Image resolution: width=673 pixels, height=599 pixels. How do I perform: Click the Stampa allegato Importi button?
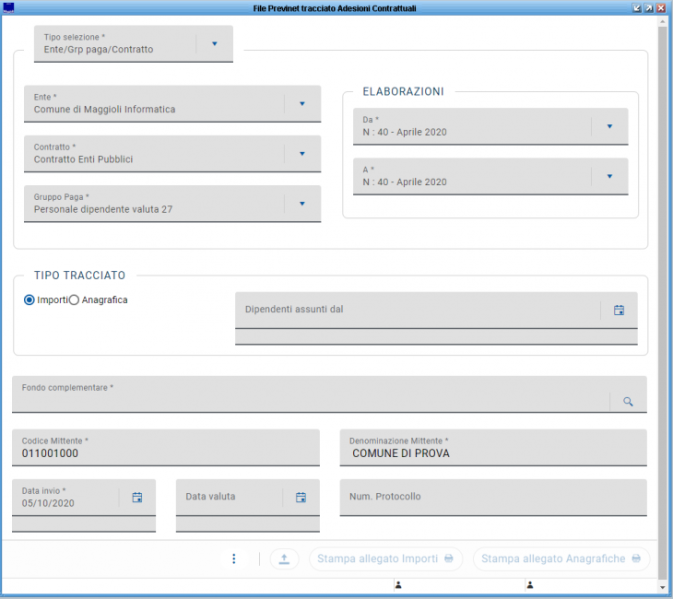click(385, 559)
